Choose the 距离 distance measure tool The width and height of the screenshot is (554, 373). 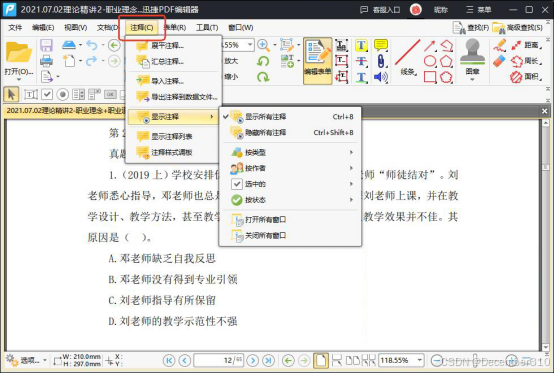coord(526,45)
